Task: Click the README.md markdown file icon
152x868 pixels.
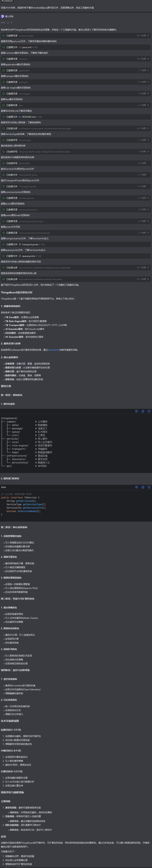Action: pos(20,117)
